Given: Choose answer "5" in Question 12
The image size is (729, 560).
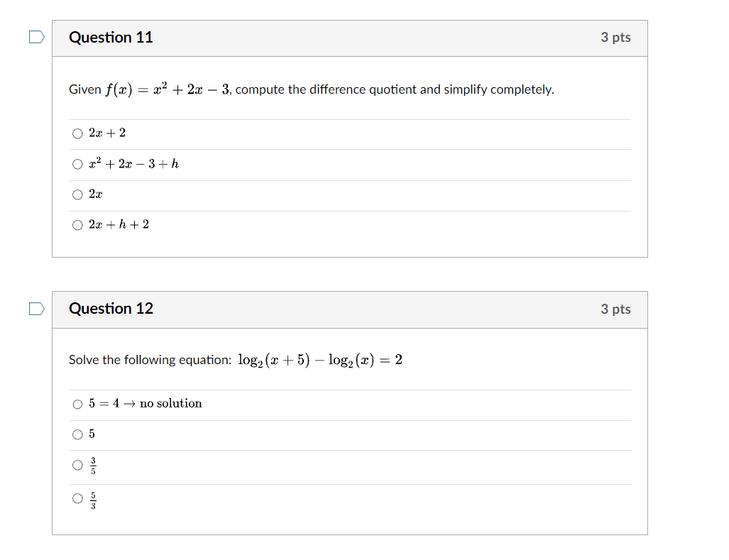Looking at the screenshot, I should [x=77, y=434].
